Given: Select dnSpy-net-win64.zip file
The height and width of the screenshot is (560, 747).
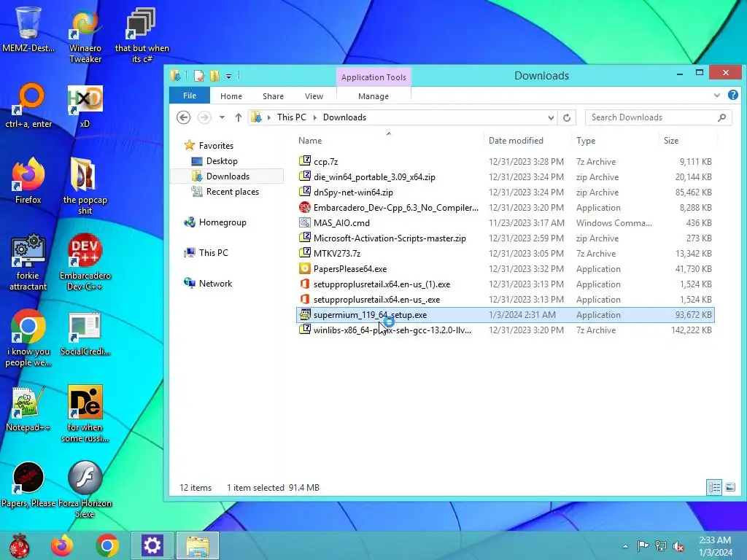Looking at the screenshot, I should coord(505,192).
